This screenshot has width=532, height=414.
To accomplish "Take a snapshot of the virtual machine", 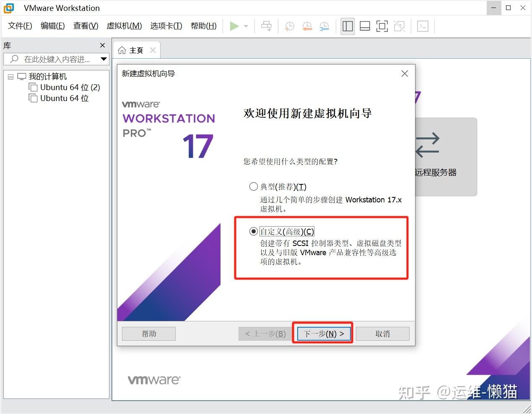I will (289, 26).
